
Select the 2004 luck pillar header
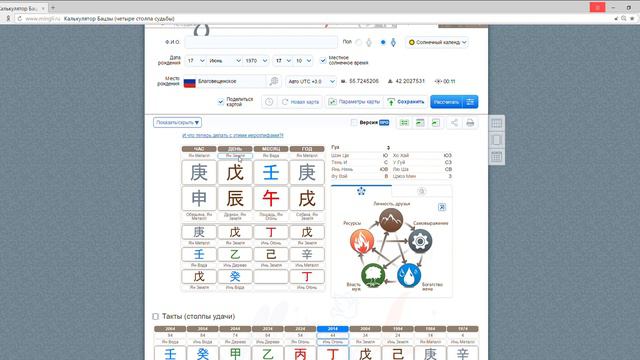(365, 329)
